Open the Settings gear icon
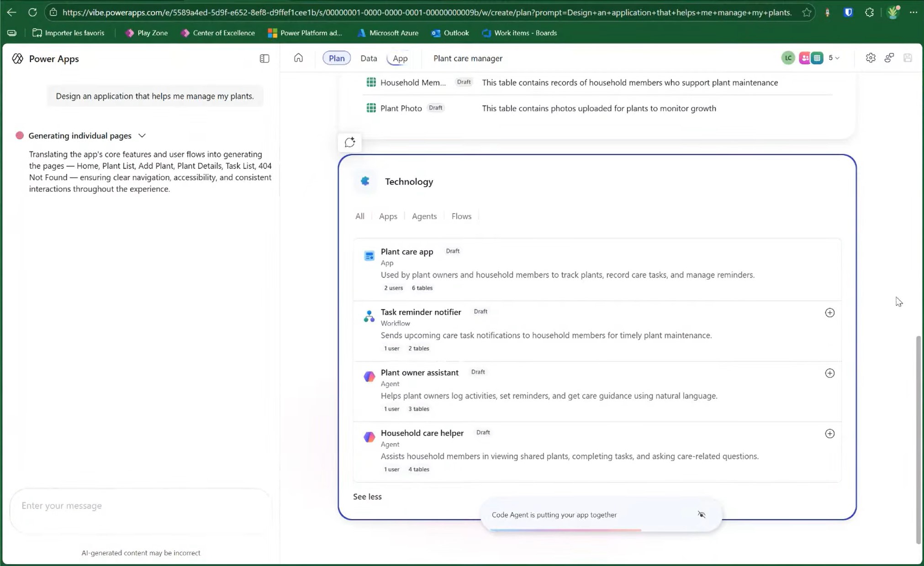 pos(871,58)
